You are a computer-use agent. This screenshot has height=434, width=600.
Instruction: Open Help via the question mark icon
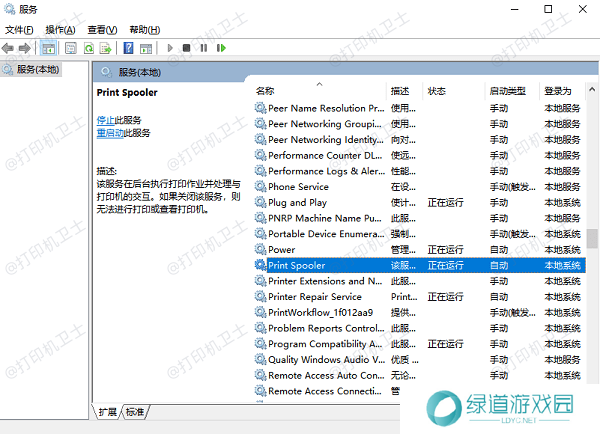128,48
